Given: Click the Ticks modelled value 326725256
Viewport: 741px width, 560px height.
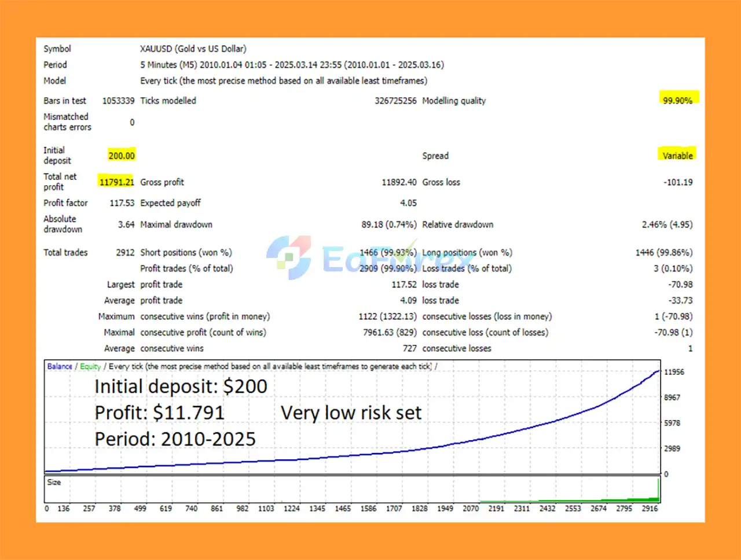Looking at the screenshot, I should pos(395,101).
